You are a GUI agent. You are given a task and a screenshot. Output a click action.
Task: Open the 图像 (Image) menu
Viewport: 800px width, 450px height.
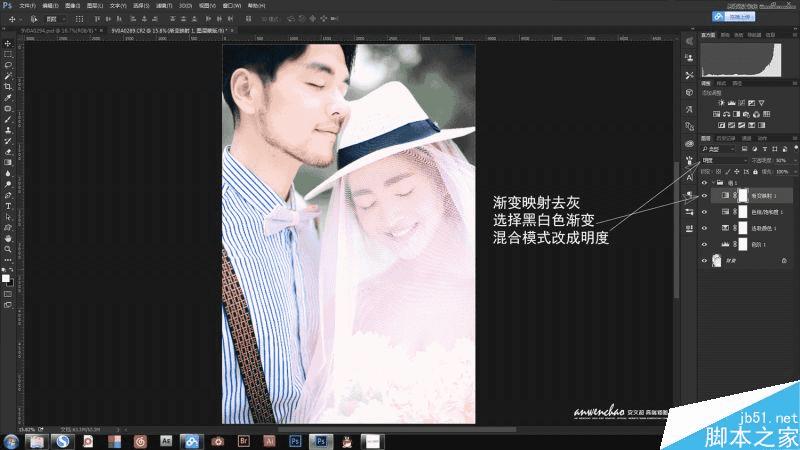pos(72,6)
